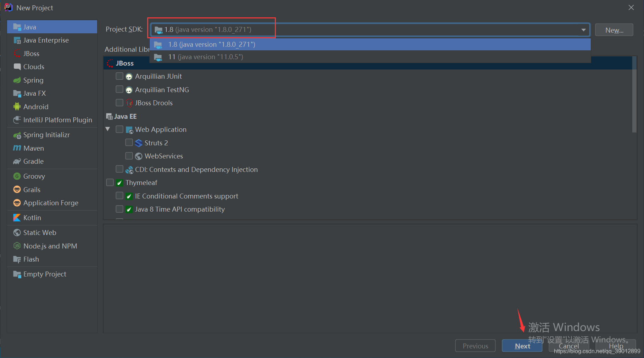Click the WebServices globe icon
Viewport: 644px width, 358px height.
pos(139,156)
